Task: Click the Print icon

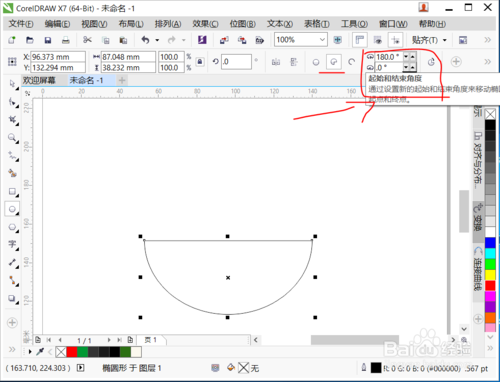Action: click(x=66, y=40)
